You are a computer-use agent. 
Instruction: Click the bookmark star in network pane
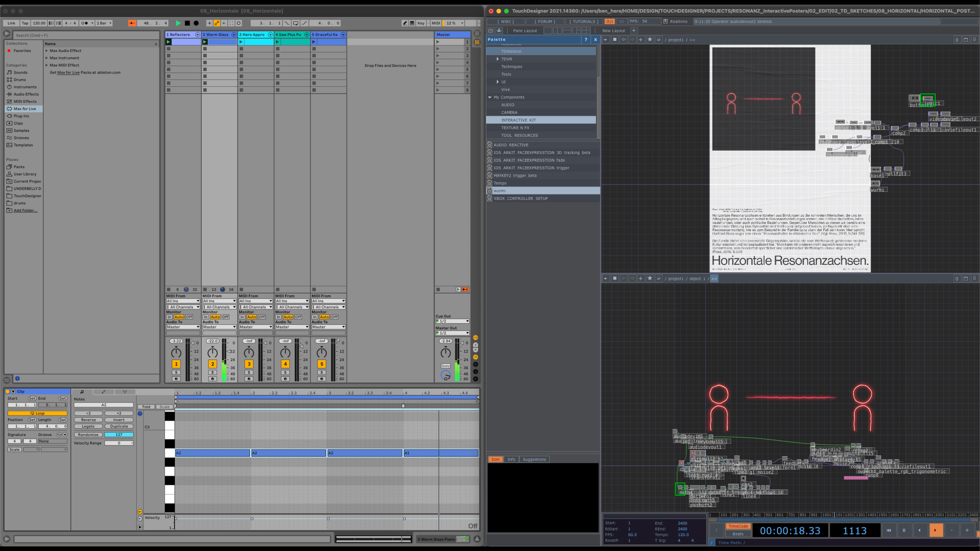point(650,40)
